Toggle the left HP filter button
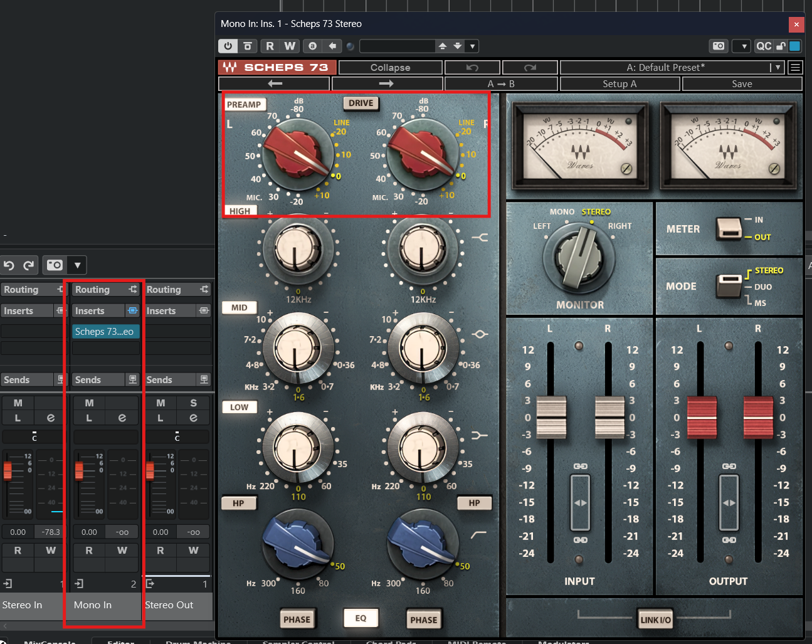The height and width of the screenshot is (644, 812). (x=238, y=503)
